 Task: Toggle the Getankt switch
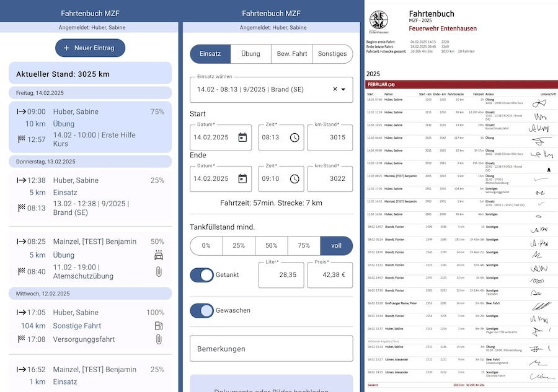point(201,275)
